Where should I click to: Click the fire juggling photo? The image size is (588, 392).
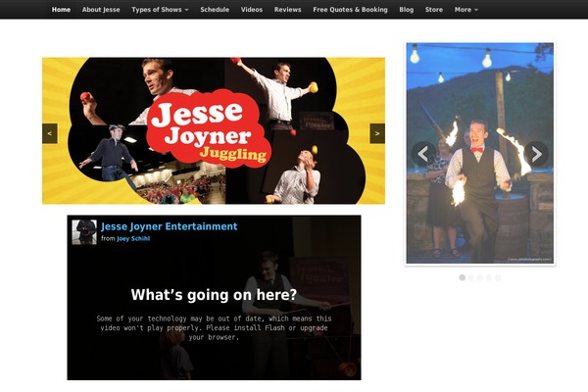coord(479,153)
